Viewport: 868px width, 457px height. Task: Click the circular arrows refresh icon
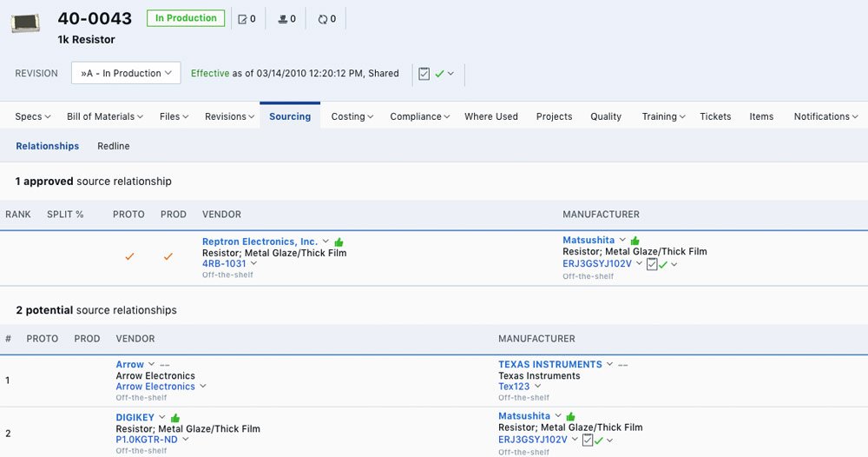pos(323,18)
